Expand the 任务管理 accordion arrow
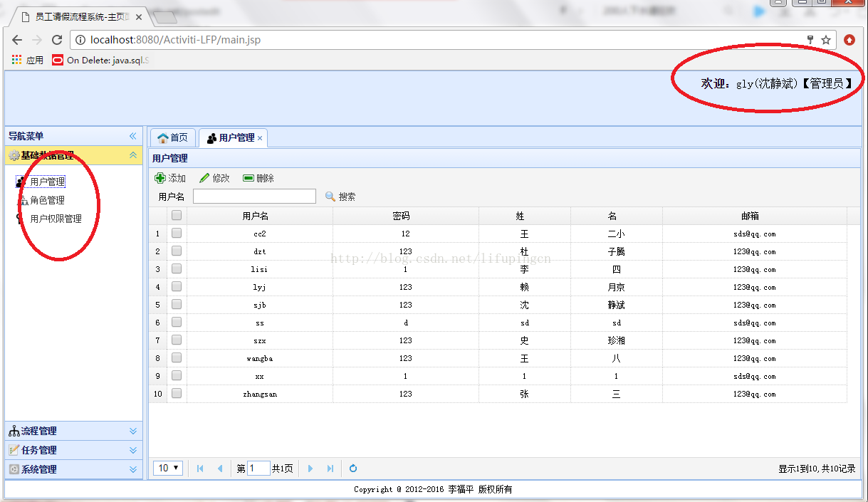The image size is (868, 502). [x=132, y=450]
